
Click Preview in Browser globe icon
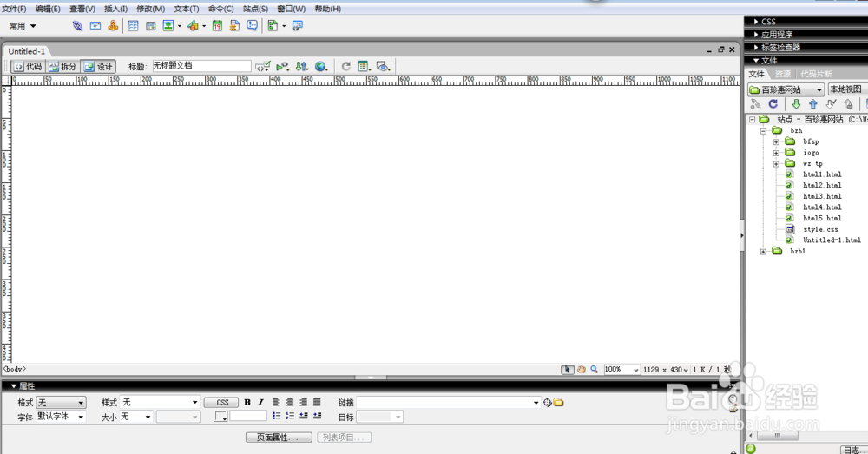coord(321,67)
